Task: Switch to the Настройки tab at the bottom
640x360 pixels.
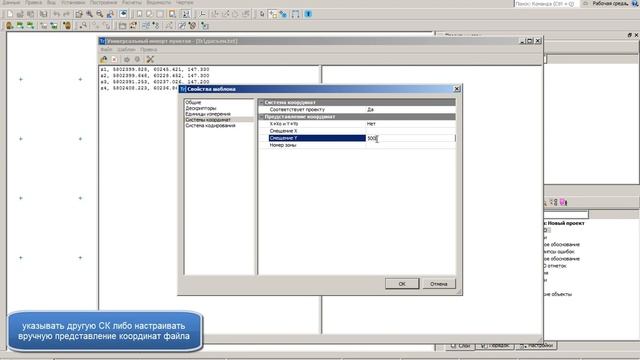Action: (x=537, y=346)
